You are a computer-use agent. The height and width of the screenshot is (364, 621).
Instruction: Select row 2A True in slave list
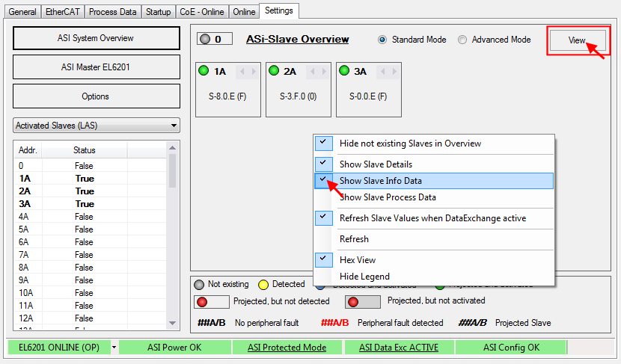click(91, 191)
